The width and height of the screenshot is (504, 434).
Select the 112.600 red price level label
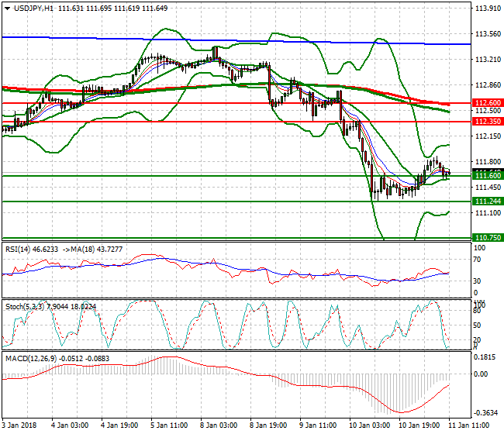[x=488, y=103]
